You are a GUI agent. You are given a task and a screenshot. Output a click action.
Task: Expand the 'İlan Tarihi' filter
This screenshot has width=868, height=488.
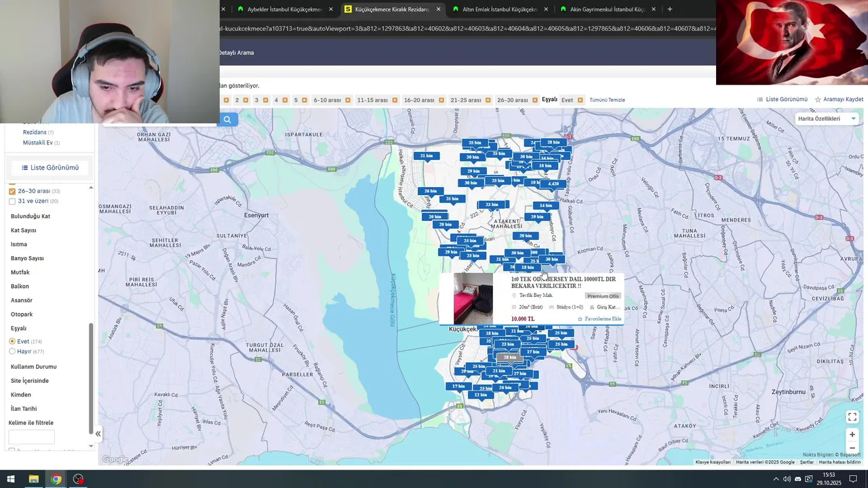(24, 409)
